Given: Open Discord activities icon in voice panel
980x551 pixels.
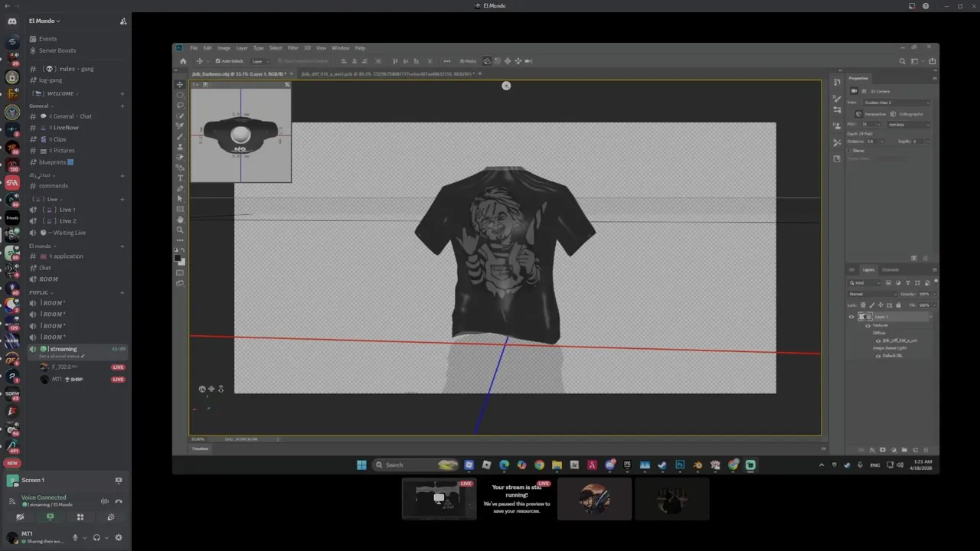Looking at the screenshot, I should (x=80, y=517).
